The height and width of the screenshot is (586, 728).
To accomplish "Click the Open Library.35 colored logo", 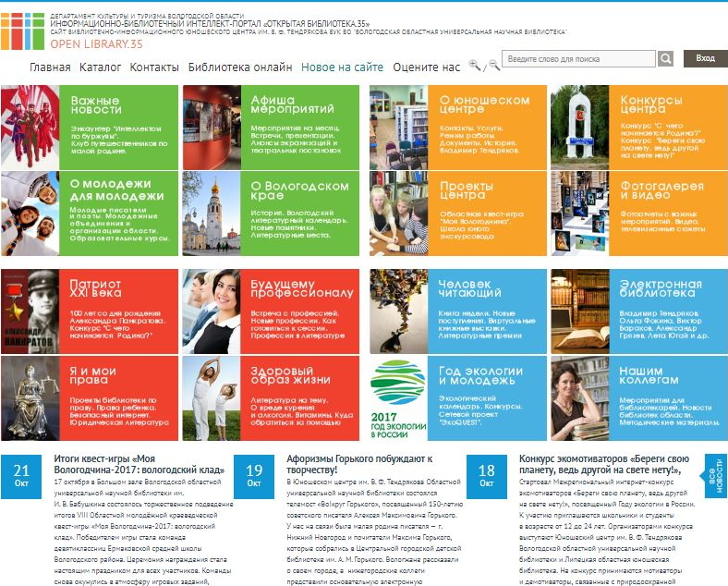I will [x=22, y=31].
